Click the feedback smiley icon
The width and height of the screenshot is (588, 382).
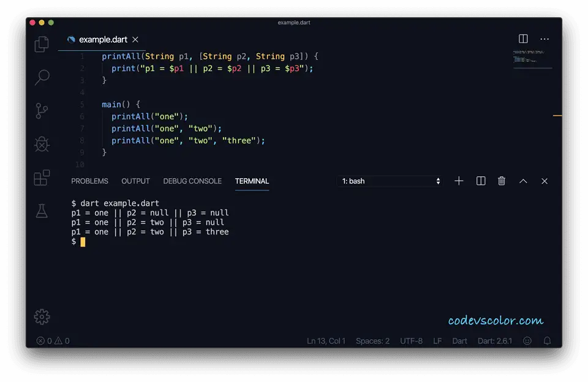tap(527, 341)
